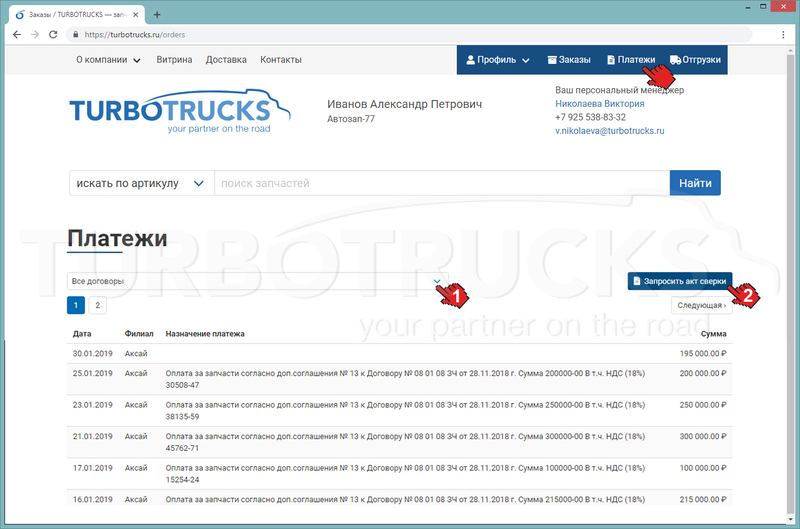
Task: Click payment description ending 45762-71
Action: [405, 442]
